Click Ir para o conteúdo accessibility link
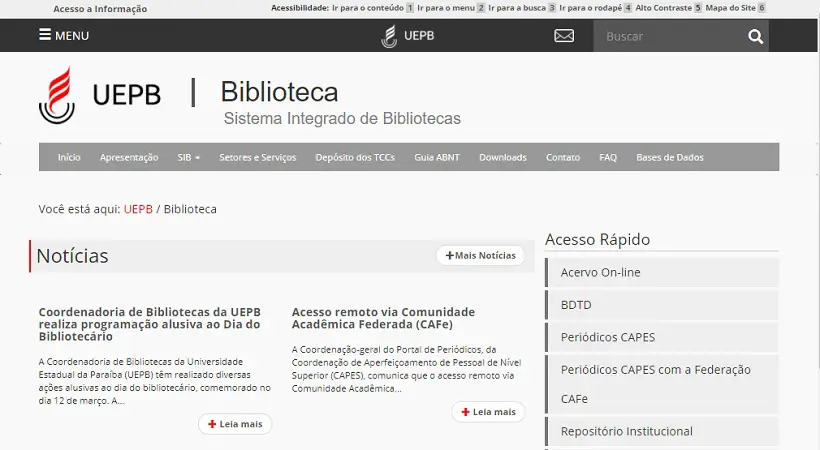Image resolution: width=820 pixels, height=450 pixels. tap(373, 8)
